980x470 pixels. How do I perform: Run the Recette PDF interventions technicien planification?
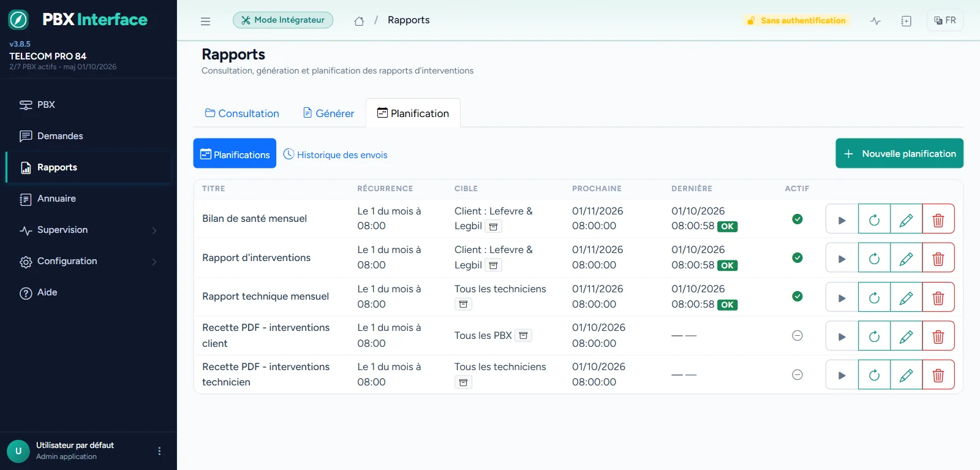click(842, 375)
